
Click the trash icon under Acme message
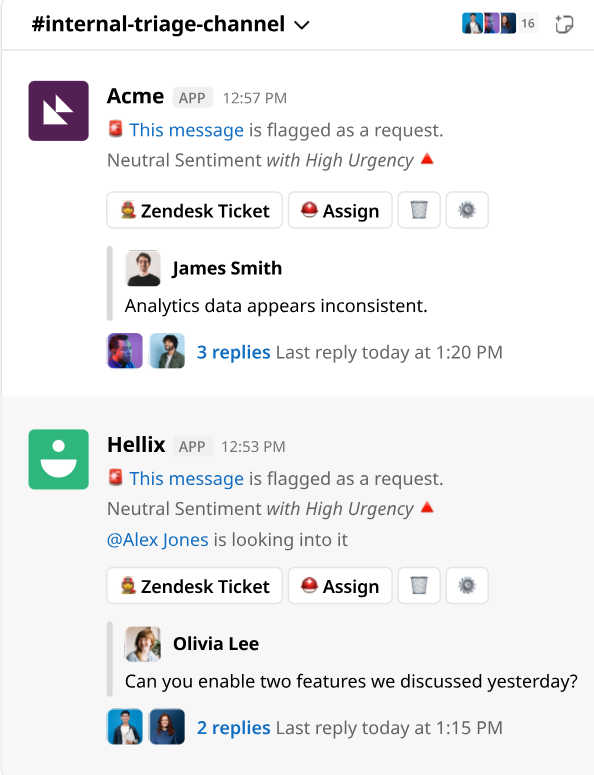419,210
